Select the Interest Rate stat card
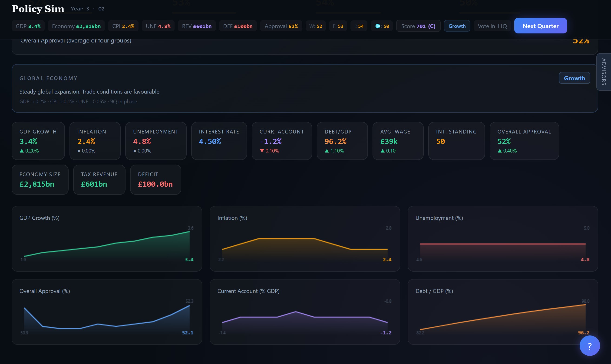Viewport: 611px width, 364px height. pos(219,141)
